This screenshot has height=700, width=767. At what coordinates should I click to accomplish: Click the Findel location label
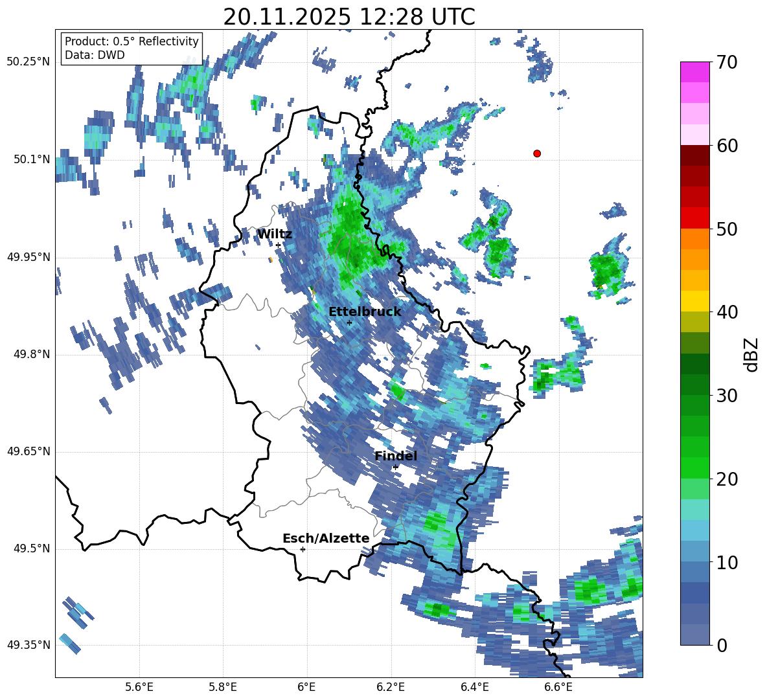point(396,456)
